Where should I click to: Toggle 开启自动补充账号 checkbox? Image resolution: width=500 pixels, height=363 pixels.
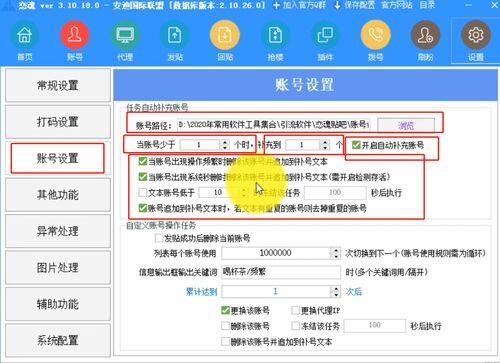356,145
